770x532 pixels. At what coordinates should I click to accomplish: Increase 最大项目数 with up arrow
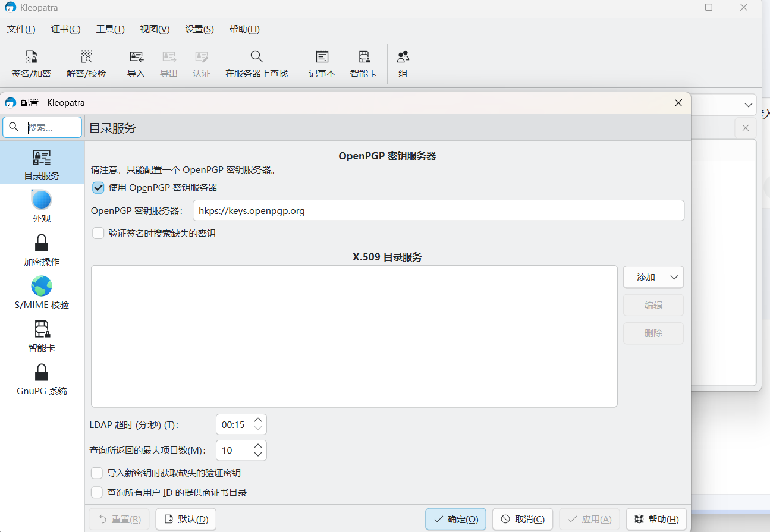(258, 446)
